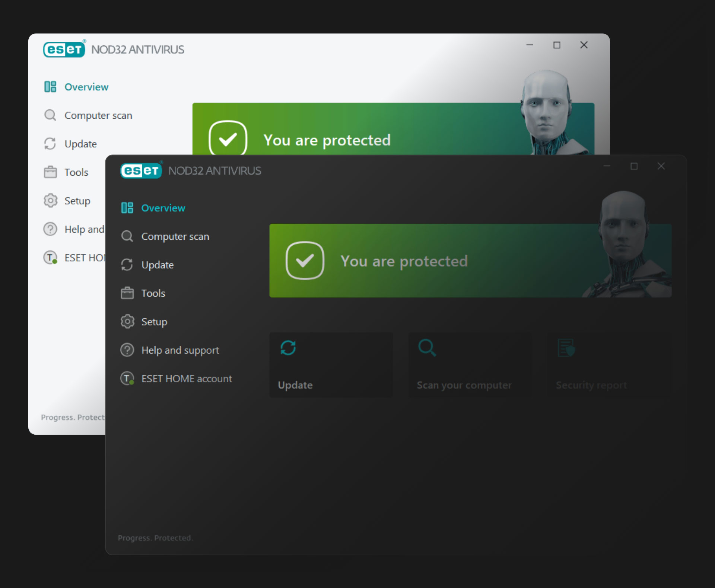
Task: Click Update tile label in dark window
Action: (295, 385)
